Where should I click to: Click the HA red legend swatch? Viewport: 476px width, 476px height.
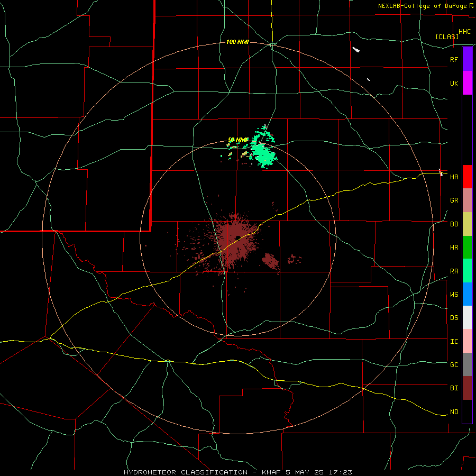point(467,177)
